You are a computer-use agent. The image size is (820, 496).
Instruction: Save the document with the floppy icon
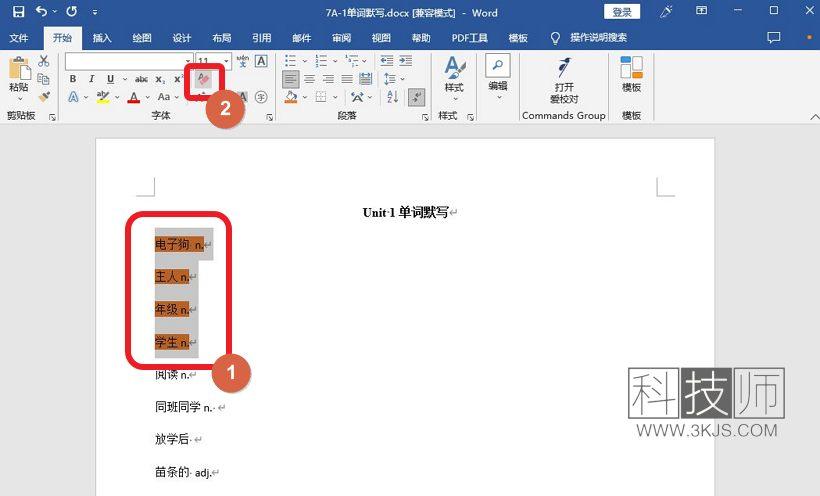coord(18,12)
